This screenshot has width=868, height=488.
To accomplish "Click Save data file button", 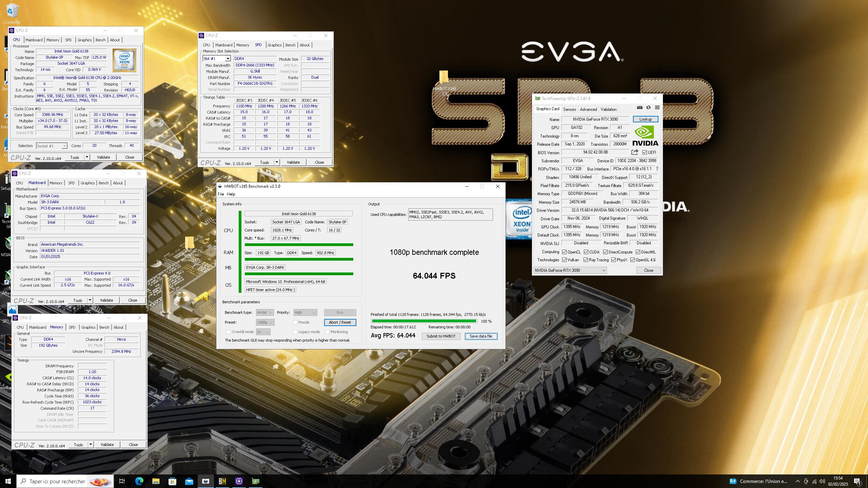I will click(x=481, y=336).
